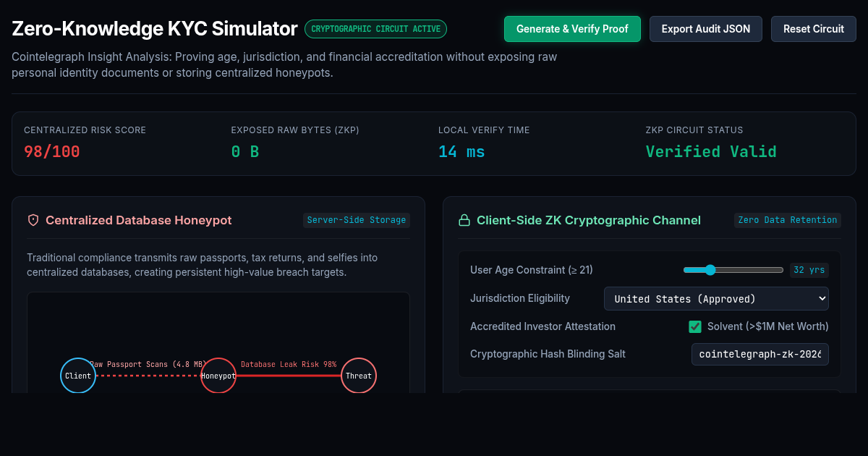The image size is (868, 456).
Task: Adjust the User Age Constraint slider
Action: [733, 270]
